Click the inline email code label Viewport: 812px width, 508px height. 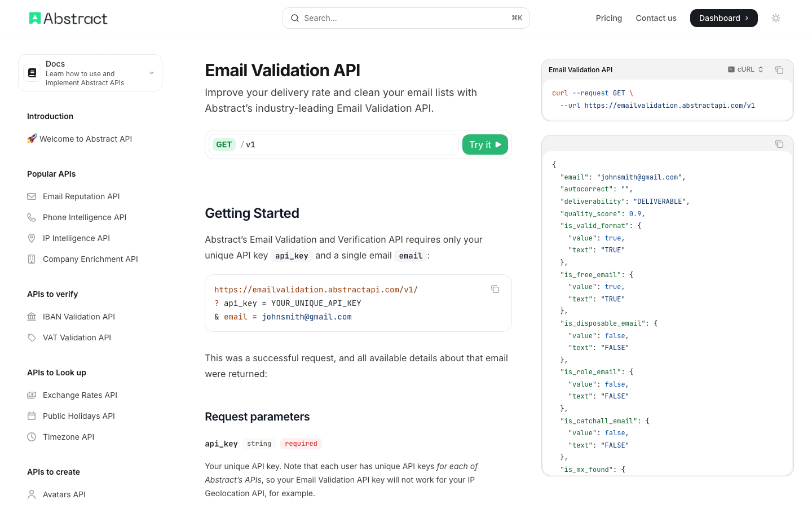click(411, 256)
